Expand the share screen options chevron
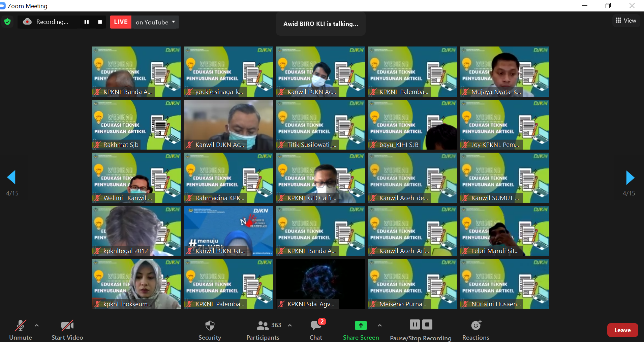 380,325
